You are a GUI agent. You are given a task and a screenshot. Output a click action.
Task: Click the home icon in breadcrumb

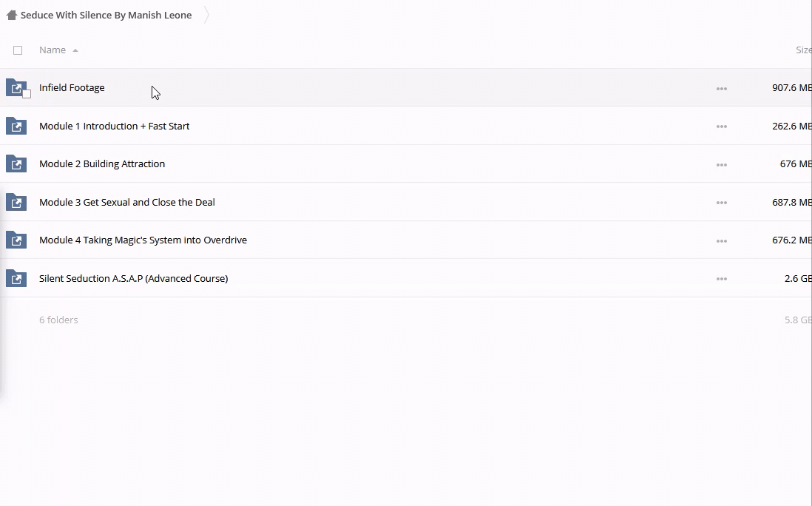(x=11, y=15)
